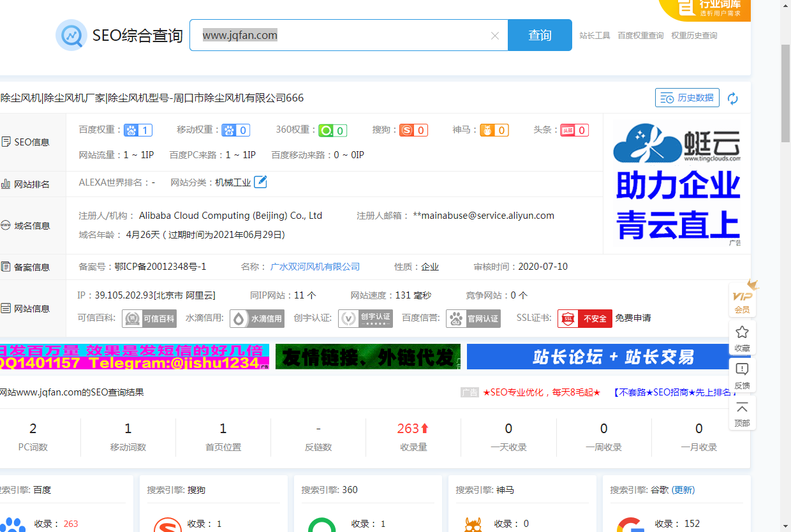The height and width of the screenshot is (532, 791).
Task: Click the 水滴信用 badge
Action: [257, 318]
